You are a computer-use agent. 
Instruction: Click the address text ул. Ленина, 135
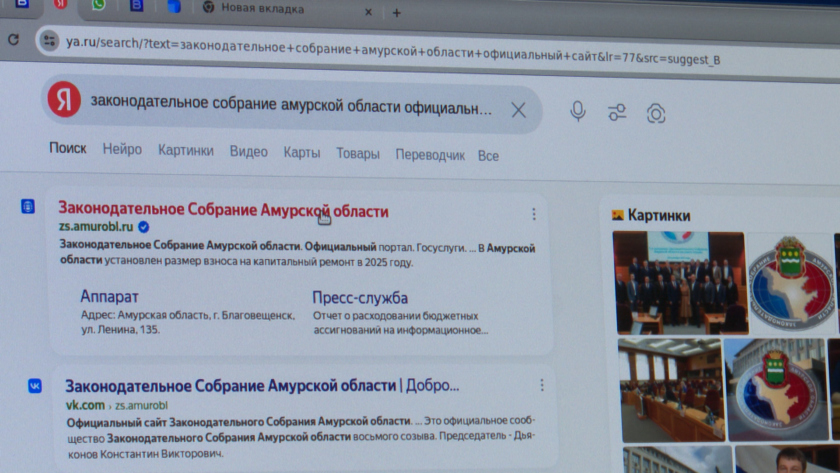pos(121,329)
